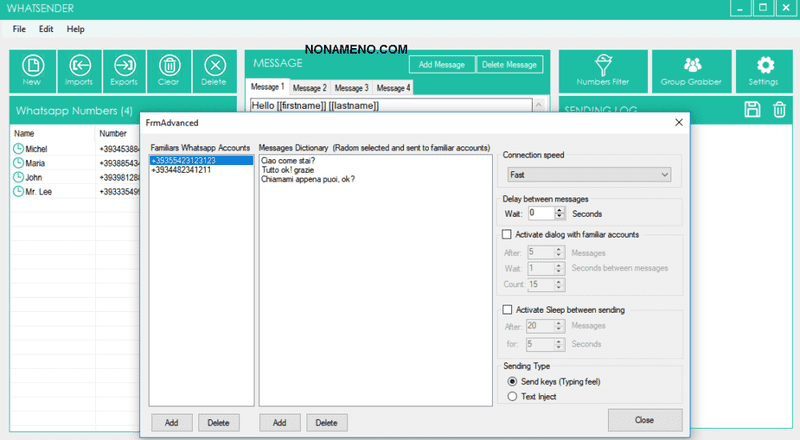Open the File menu
The width and height of the screenshot is (800, 440).
19,29
